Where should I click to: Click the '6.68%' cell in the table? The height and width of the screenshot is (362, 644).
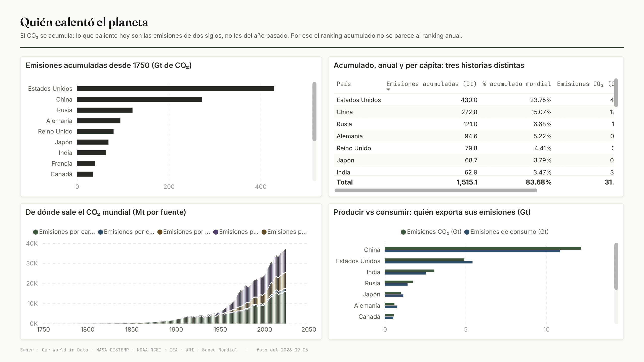pos(542,124)
